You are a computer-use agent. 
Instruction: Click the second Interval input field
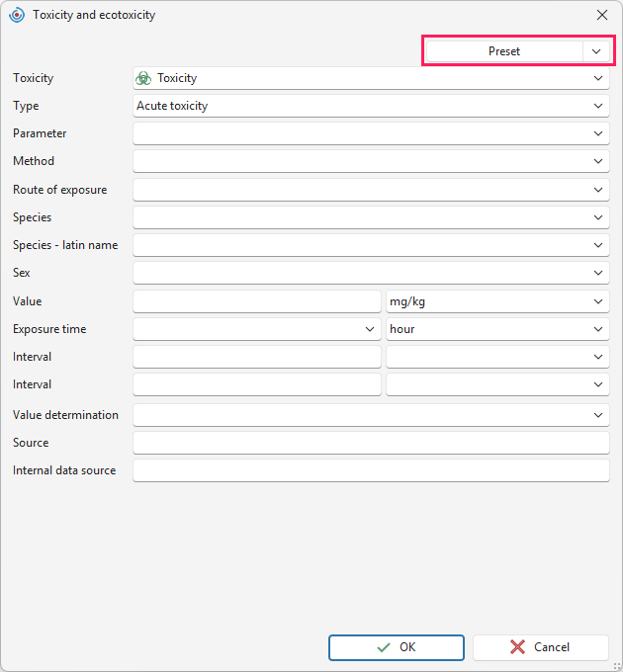[x=257, y=384]
